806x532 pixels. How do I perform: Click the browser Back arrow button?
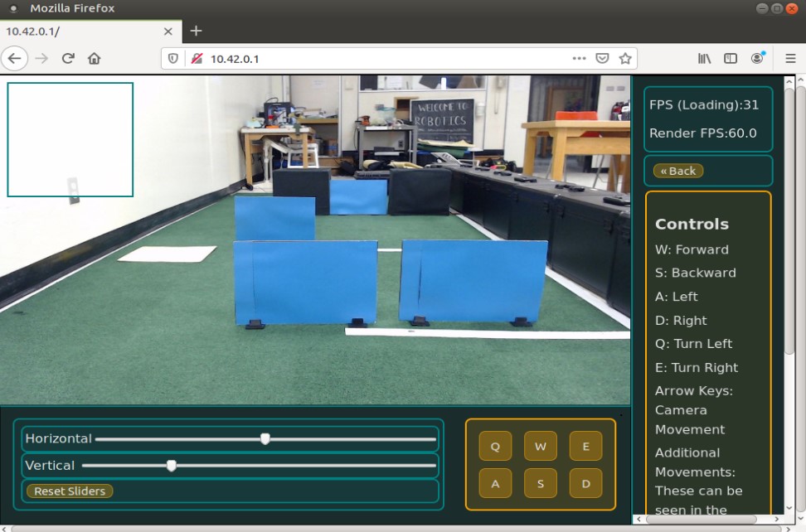click(15, 59)
